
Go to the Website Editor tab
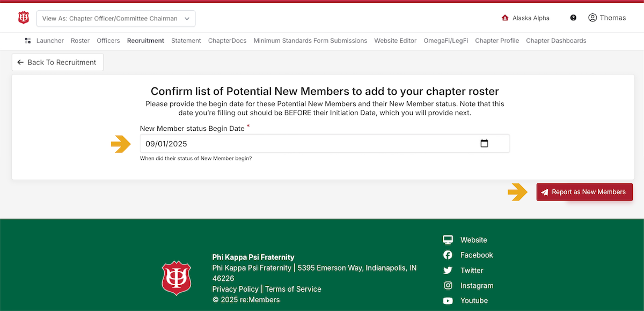tap(395, 41)
